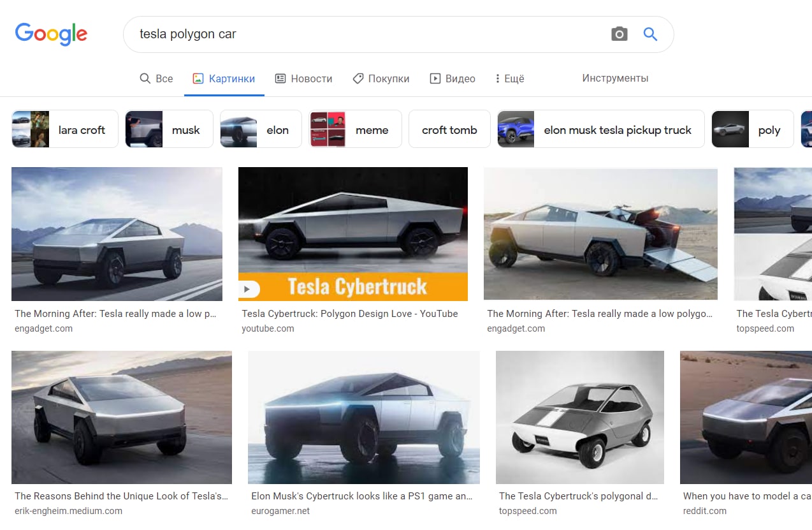Select the 'poly' suggestion chip
Screen dimensions: 812x530
(x=753, y=129)
